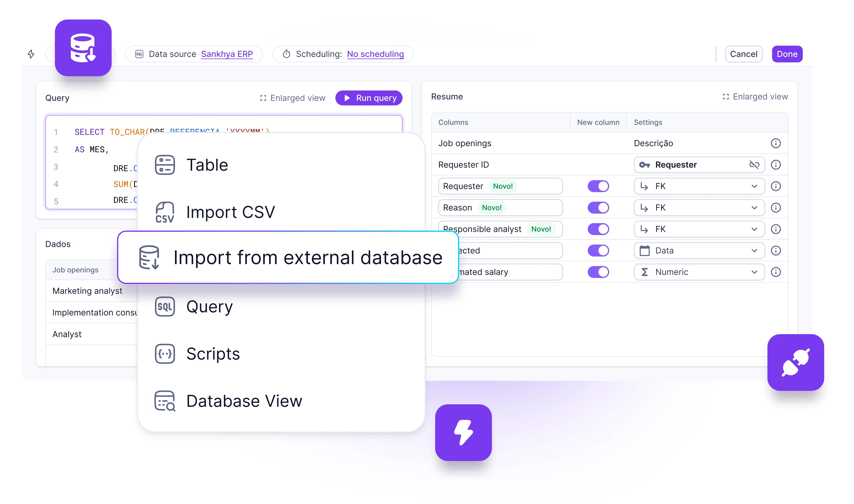Click the external database import icon
854x504 pixels.
[x=149, y=257]
